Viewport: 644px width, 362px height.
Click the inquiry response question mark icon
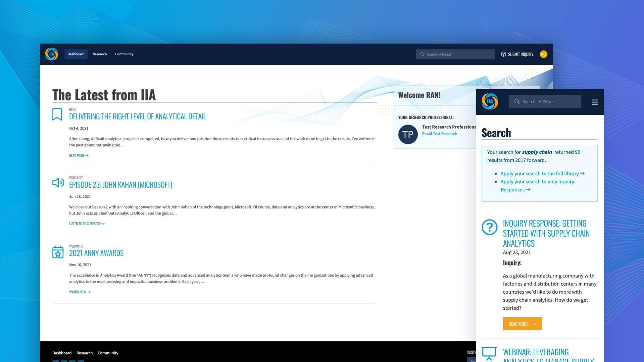489,227
